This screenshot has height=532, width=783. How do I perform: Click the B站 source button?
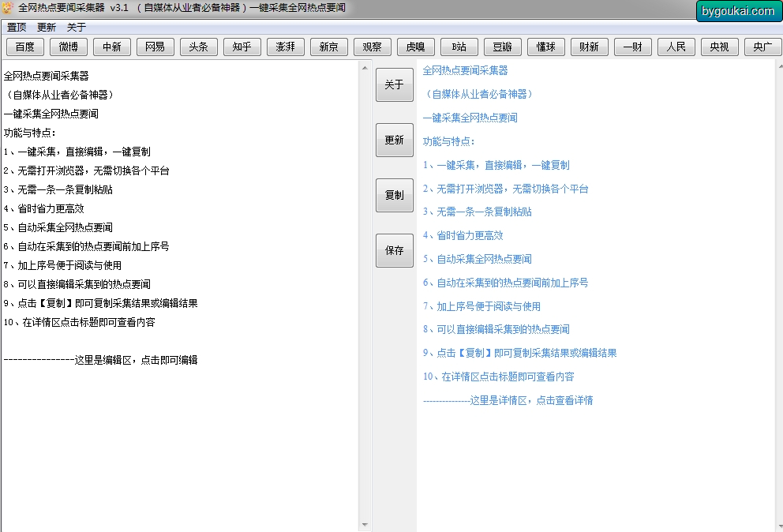pyautogui.click(x=459, y=47)
